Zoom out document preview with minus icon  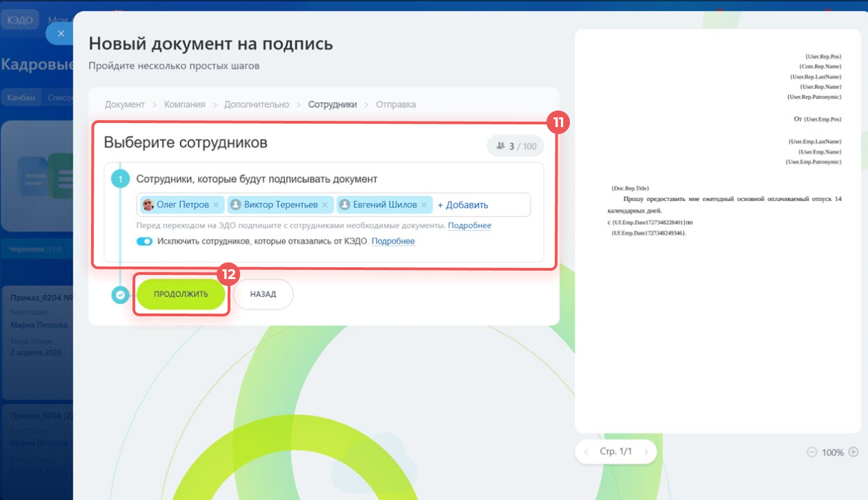[x=811, y=452]
